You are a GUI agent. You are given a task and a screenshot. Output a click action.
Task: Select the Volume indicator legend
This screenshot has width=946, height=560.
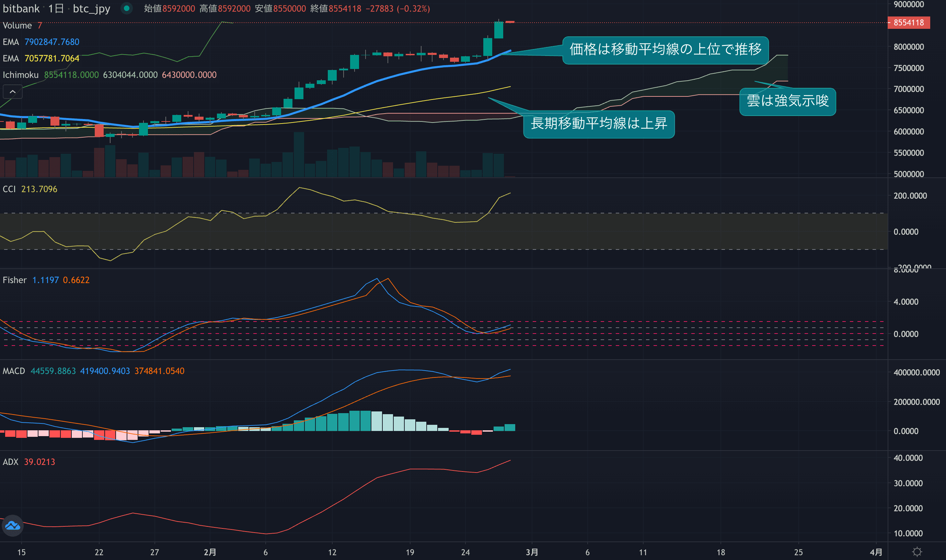click(x=17, y=25)
